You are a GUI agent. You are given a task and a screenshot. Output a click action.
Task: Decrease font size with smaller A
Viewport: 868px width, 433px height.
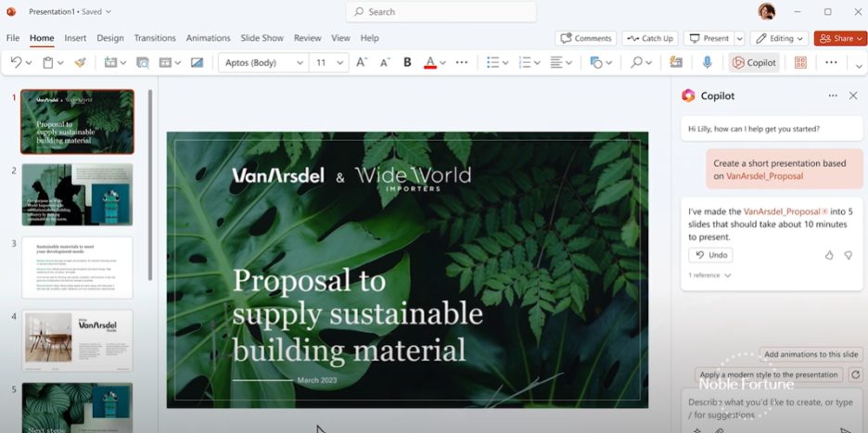[385, 62]
